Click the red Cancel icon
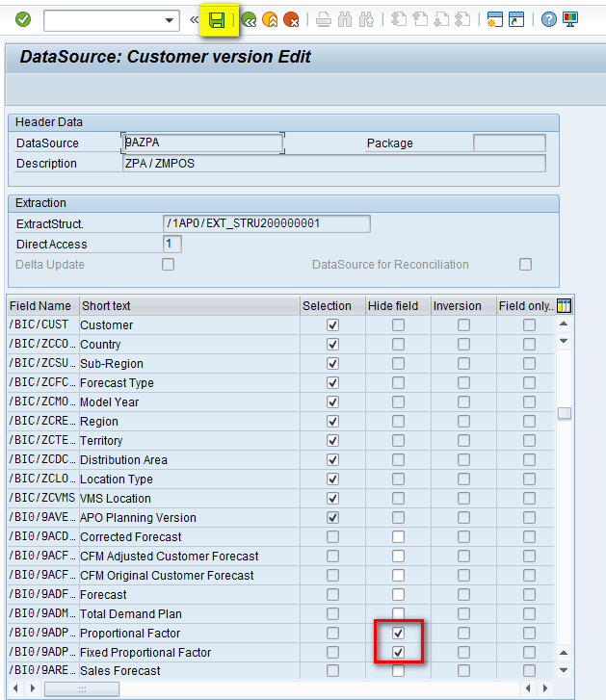Screen dimensions: 606x700 [291, 19]
